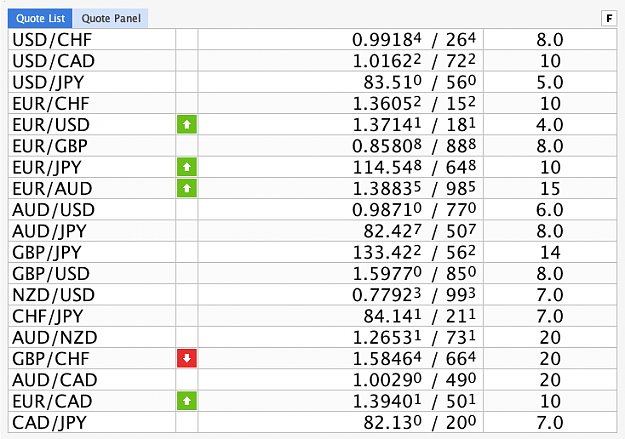Click the green up arrow beside EUR/CAD

(187, 401)
